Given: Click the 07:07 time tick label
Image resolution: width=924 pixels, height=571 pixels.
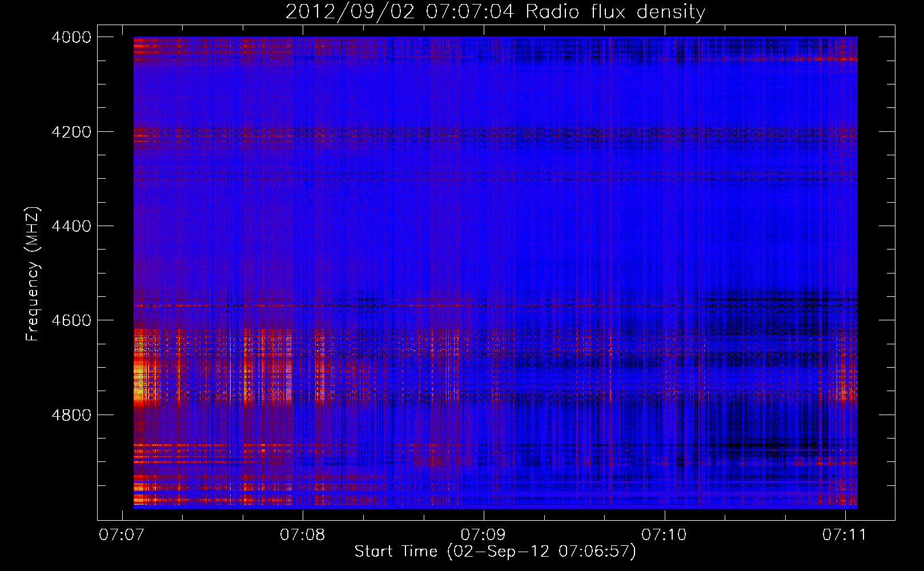Looking at the screenshot, I should 122,535.
